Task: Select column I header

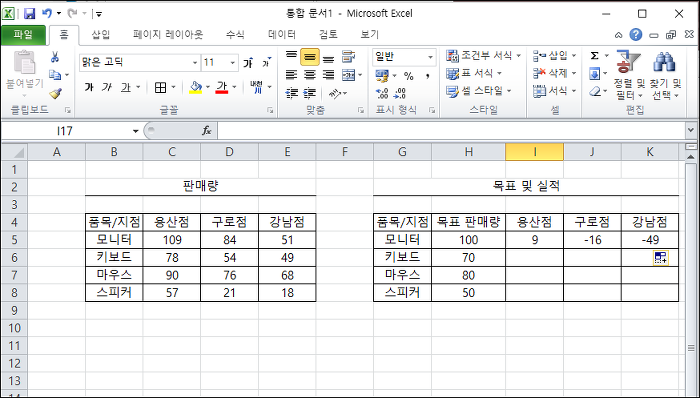Action: tap(534, 152)
